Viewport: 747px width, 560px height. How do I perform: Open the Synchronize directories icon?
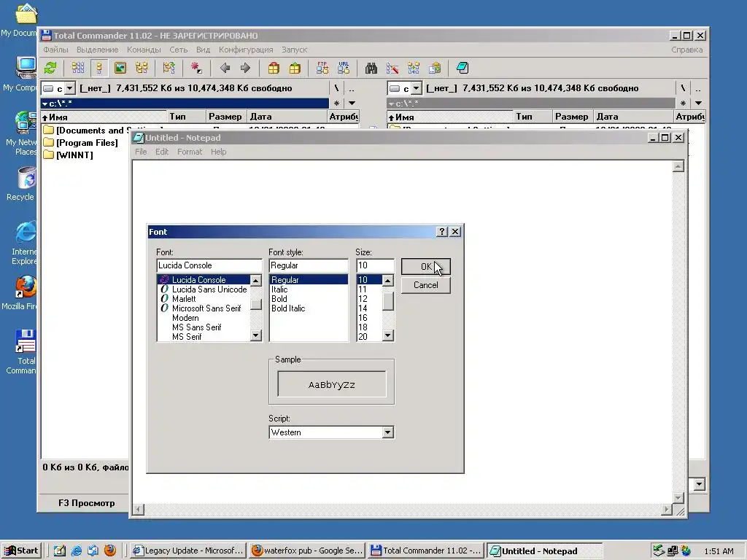click(x=414, y=68)
